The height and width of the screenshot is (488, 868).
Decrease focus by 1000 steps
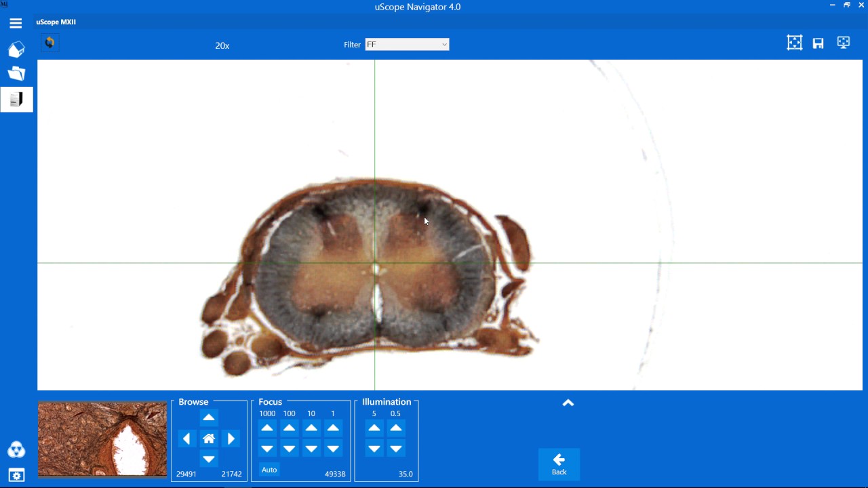[x=267, y=449]
